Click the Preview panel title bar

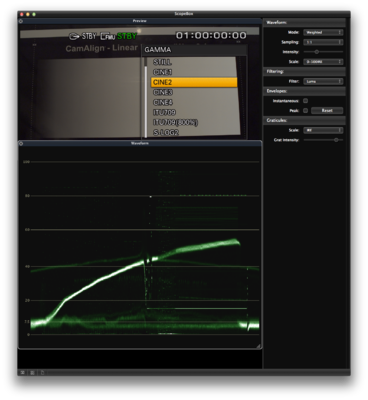coord(140,21)
